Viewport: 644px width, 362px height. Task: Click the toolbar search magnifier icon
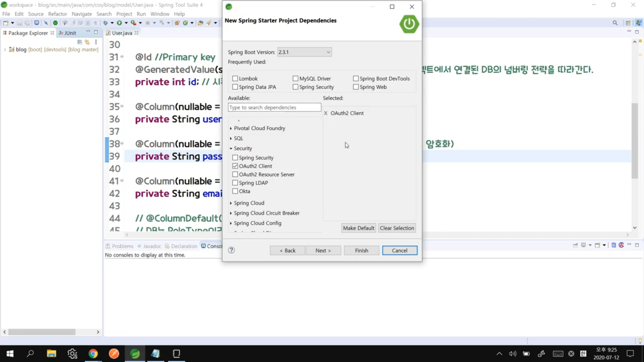tap(615, 23)
